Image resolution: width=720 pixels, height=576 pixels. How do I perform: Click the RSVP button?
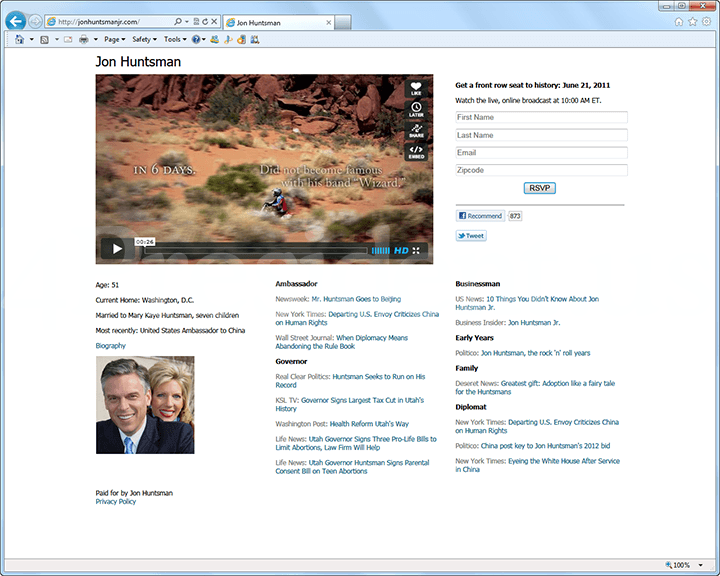(x=540, y=188)
